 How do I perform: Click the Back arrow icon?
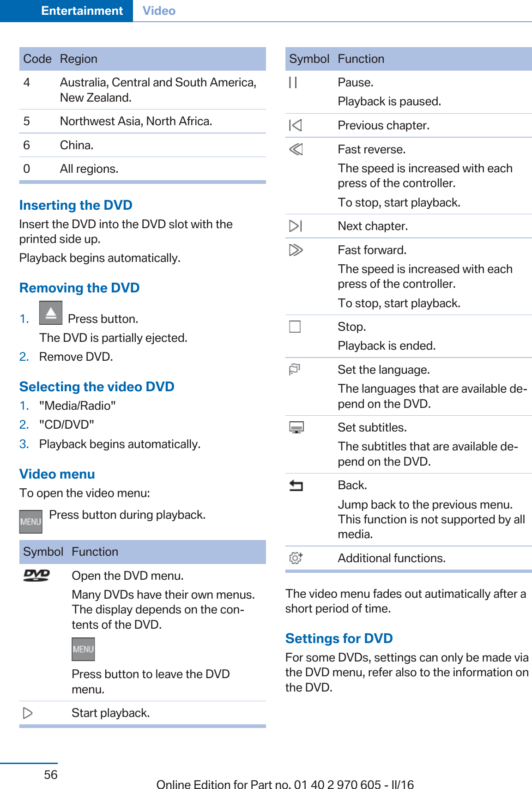[296, 486]
